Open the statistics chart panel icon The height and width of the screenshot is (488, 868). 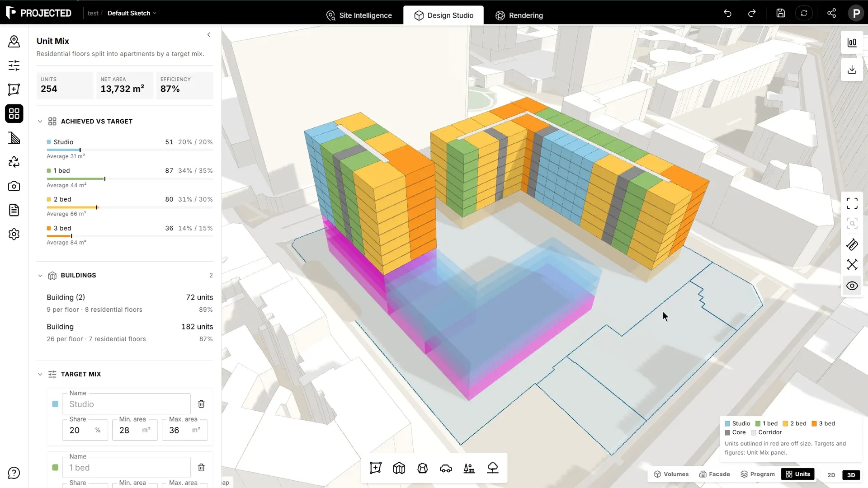coord(852,42)
